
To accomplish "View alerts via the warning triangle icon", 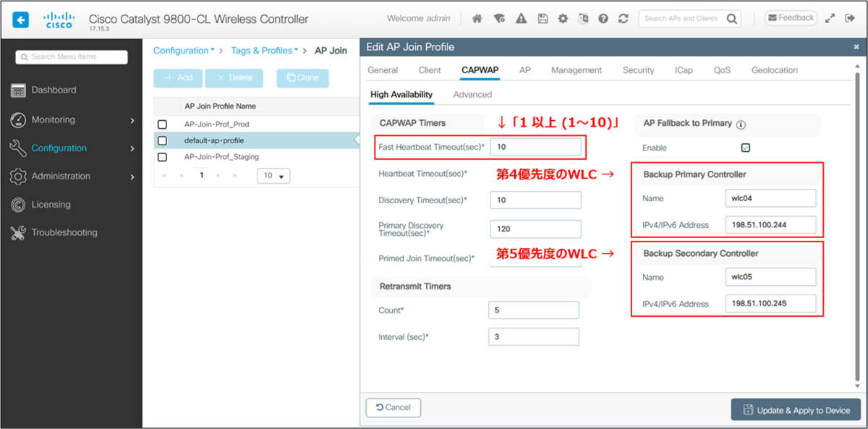I will 521,19.
